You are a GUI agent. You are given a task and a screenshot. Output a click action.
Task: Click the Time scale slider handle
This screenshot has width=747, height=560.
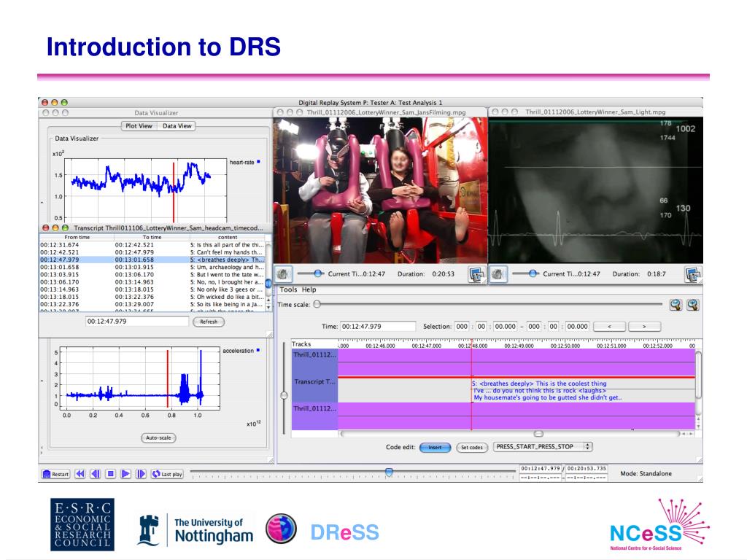coord(317,304)
